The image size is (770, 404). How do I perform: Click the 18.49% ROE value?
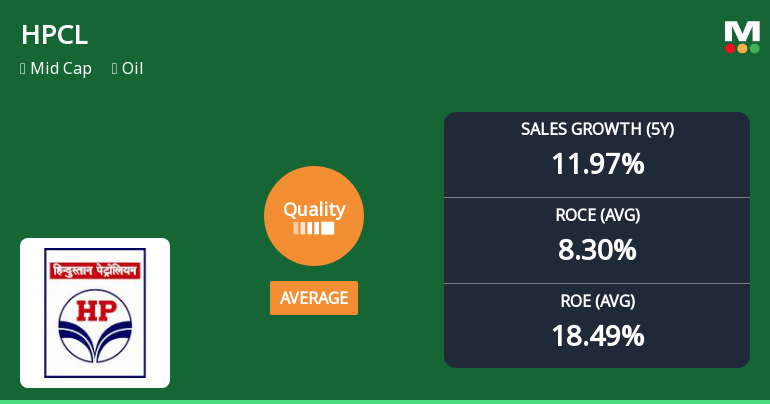click(x=597, y=336)
